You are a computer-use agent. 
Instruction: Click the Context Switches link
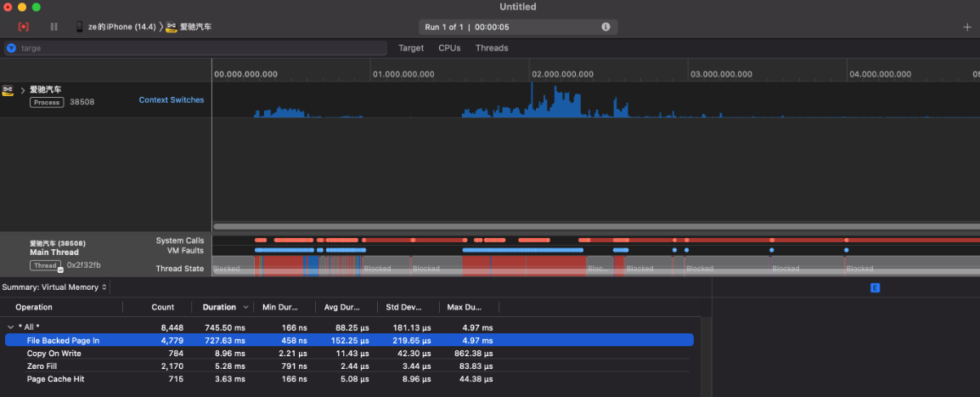click(172, 100)
